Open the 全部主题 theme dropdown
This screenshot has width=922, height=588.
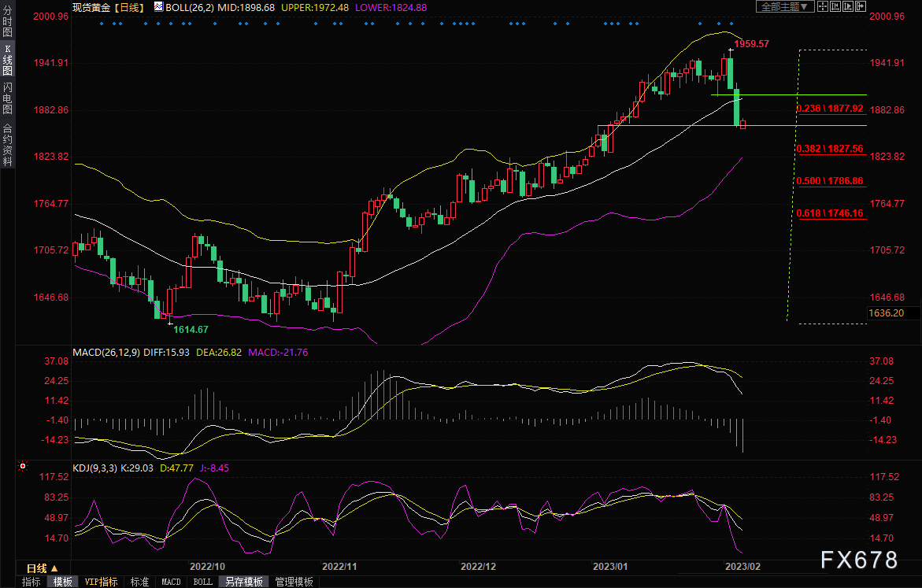click(x=785, y=6)
